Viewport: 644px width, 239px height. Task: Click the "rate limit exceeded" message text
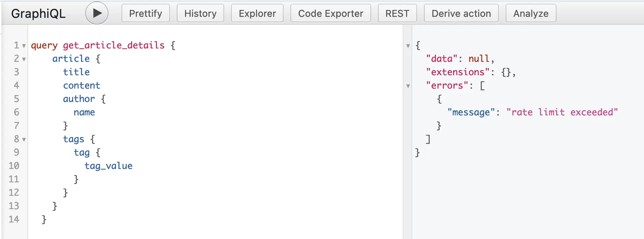[562, 112]
